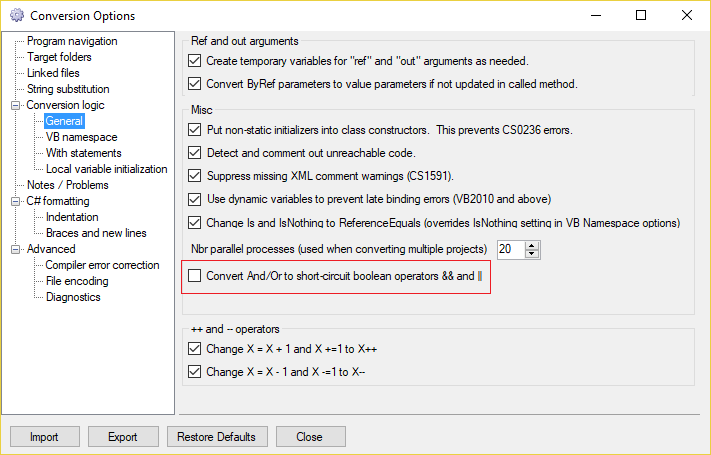The image size is (711, 455).
Task: Click the Nbr parallel processes number field
Action: coord(511,250)
